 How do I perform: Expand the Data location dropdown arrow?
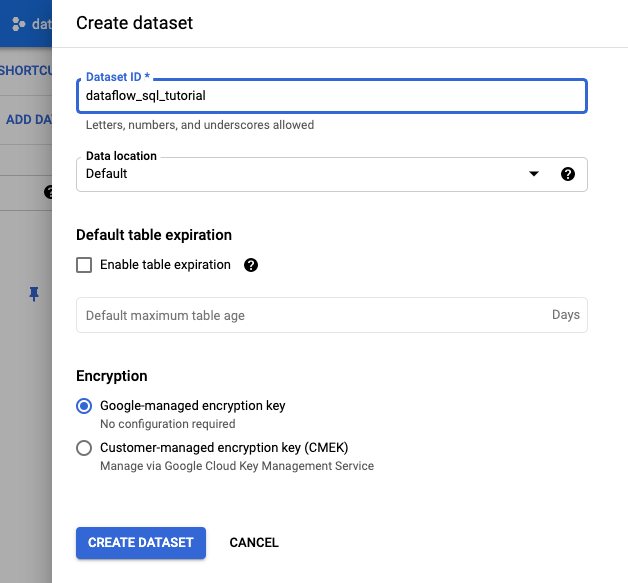534,174
